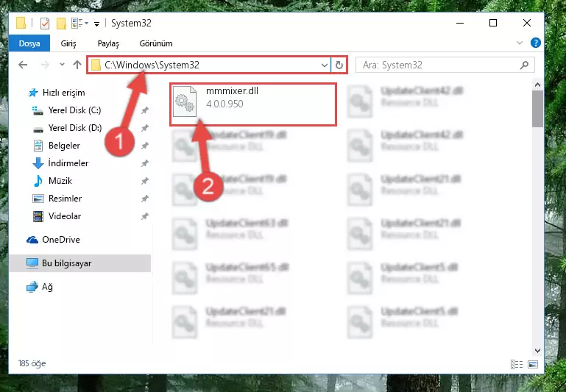
Task: Click the scrollbar up arrow
Action: coord(537,85)
